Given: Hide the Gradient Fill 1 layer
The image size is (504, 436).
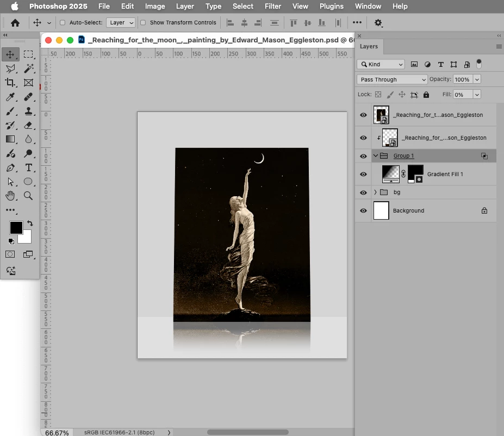Looking at the screenshot, I should (364, 174).
